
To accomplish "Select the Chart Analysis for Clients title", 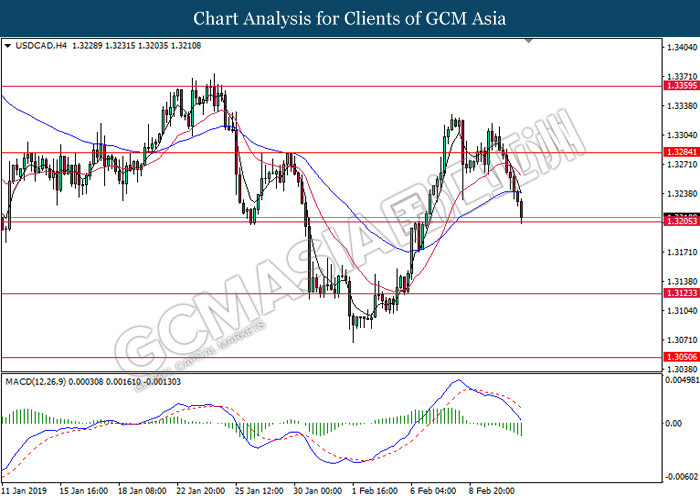I will [x=350, y=19].
